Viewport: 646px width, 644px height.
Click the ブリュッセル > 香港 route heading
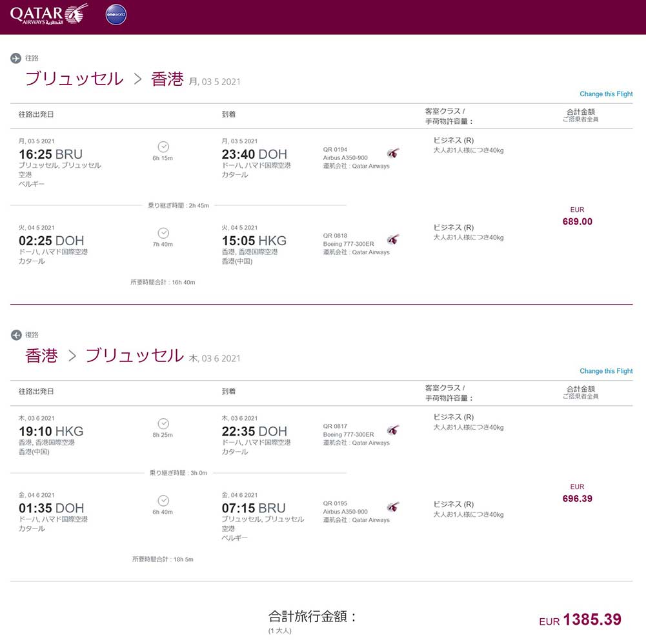(104, 79)
